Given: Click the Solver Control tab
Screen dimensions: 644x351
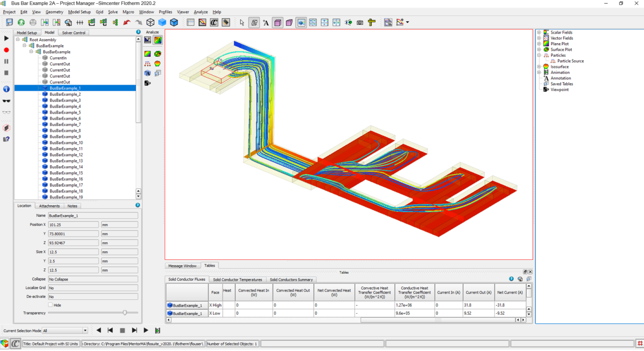Looking at the screenshot, I should [x=74, y=32].
